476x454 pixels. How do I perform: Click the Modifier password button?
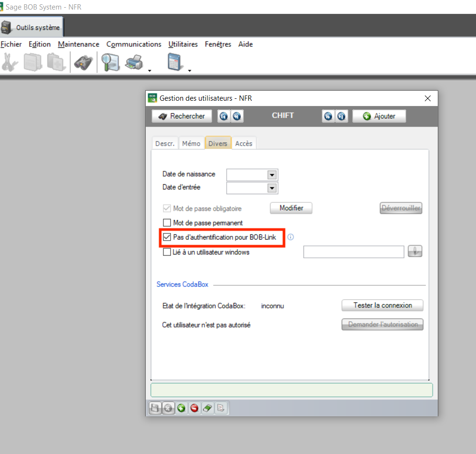coord(291,208)
